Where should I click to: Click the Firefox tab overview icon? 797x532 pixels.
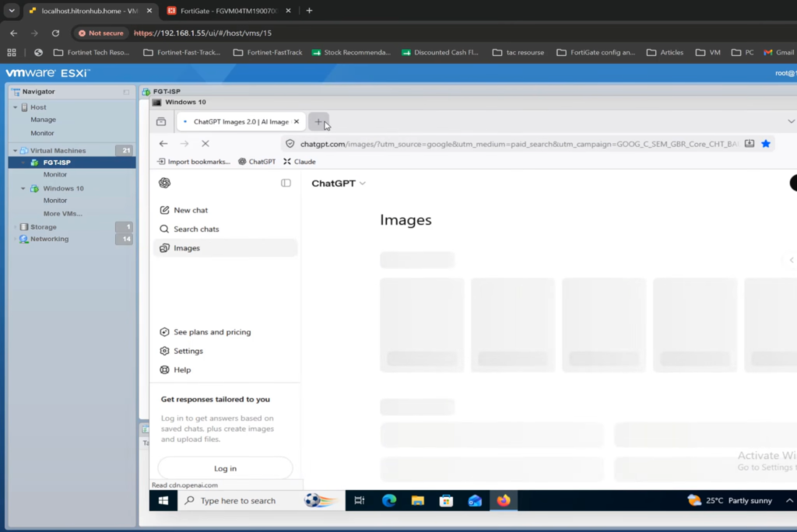point(161,122)
